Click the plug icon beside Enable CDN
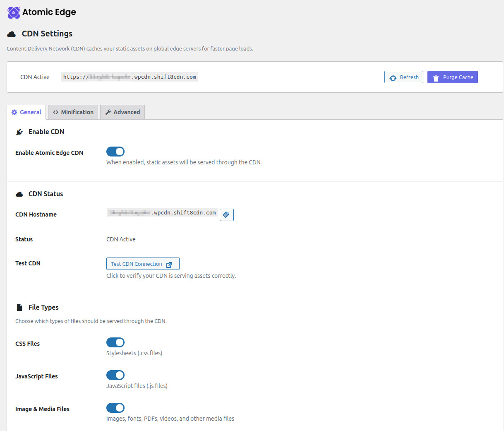504x431 pixels. click(19, 132)
